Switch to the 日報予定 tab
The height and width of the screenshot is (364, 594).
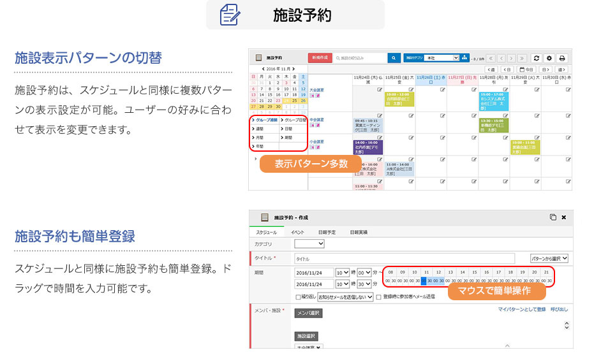(326, 233)
